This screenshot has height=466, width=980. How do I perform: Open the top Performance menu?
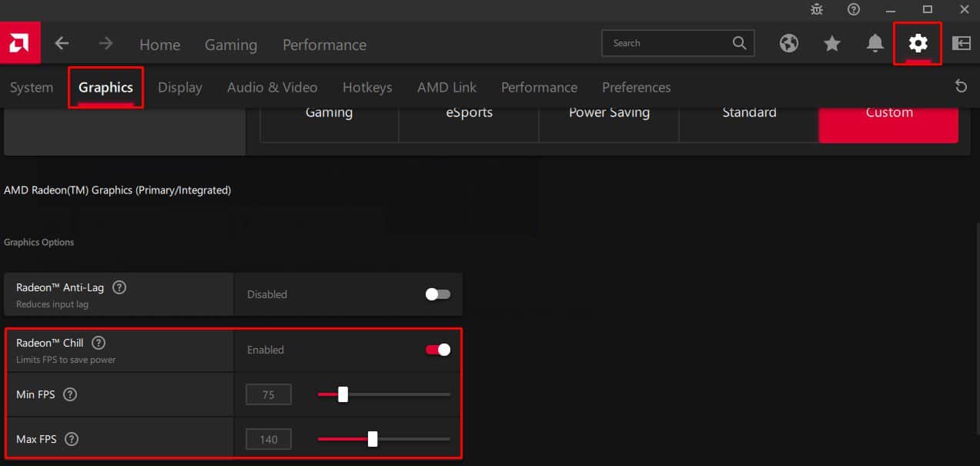tap(324, 45)
